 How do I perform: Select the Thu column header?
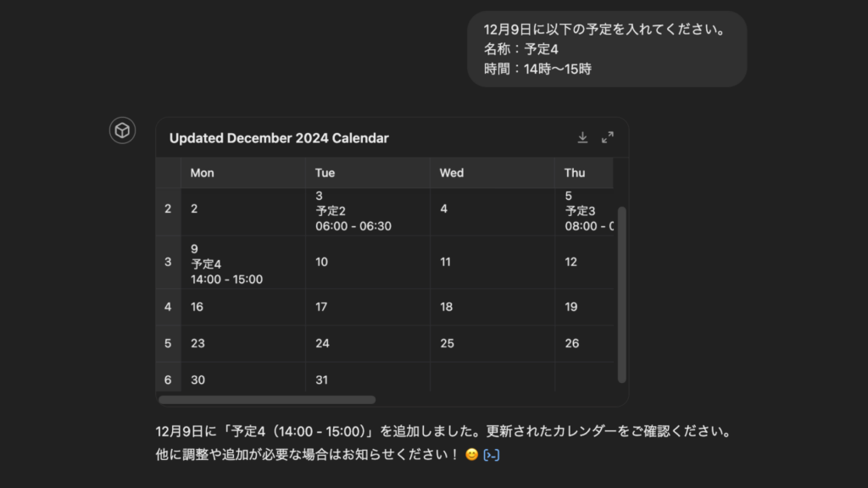(575, 173)
